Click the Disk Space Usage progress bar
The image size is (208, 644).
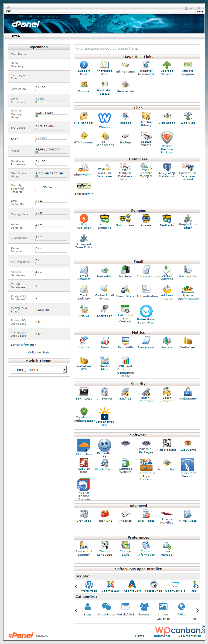click(51, 176)
